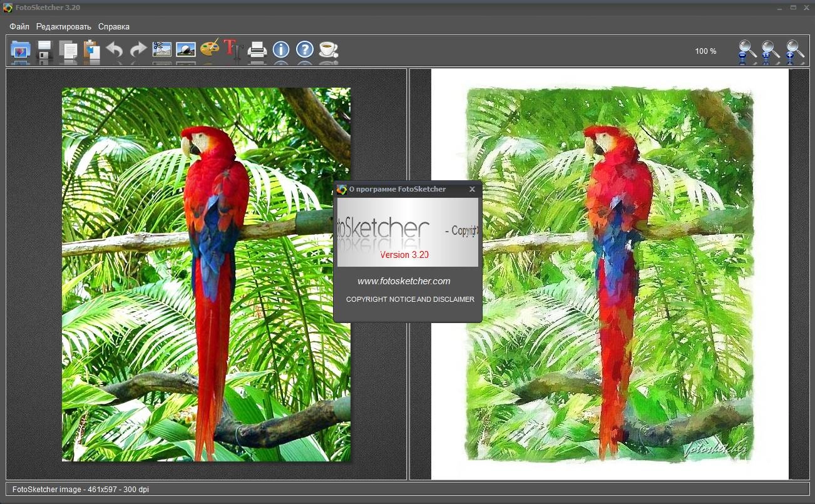Paste from clipboard using the clipboard icon
Screen dimensions: 815x504
(x=91, y=50)
